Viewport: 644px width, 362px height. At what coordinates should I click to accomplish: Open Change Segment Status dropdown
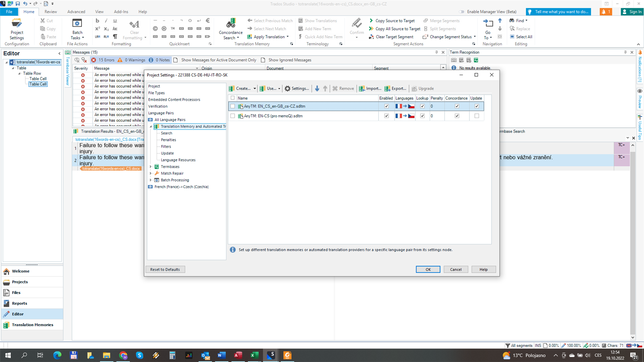(x=475, y=37)
